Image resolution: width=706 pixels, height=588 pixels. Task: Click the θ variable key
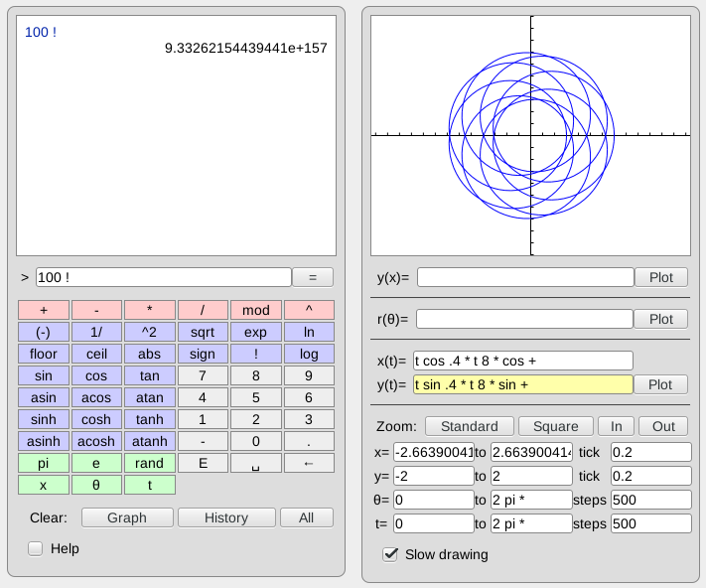pyautogui.click(x=96, y=485)
